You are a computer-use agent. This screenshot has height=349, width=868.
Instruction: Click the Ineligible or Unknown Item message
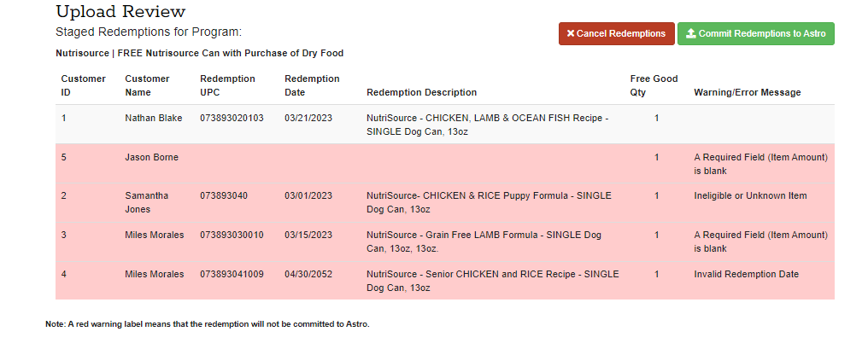pyautogui.click(x=750, y=195)
